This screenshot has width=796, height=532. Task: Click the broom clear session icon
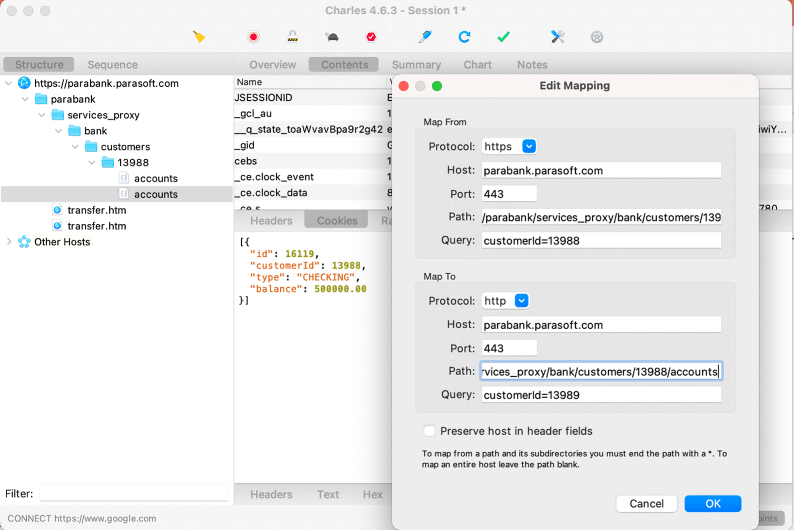199,37
